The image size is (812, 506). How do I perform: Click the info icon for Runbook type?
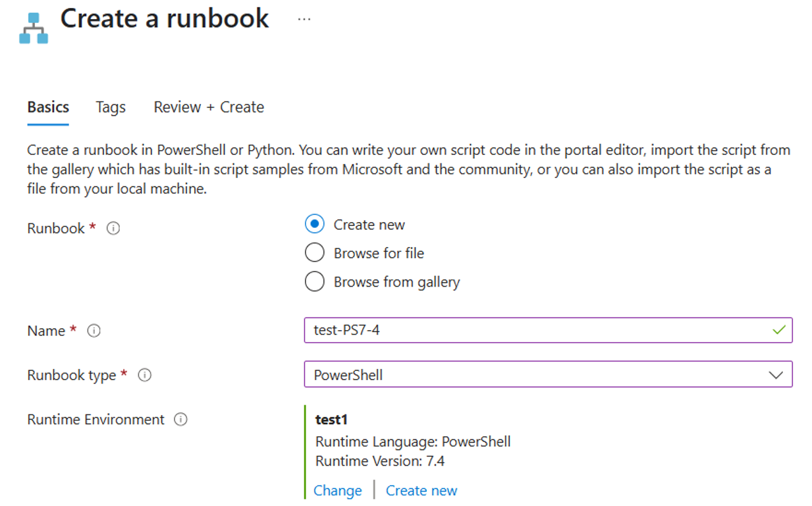point(144,375)
